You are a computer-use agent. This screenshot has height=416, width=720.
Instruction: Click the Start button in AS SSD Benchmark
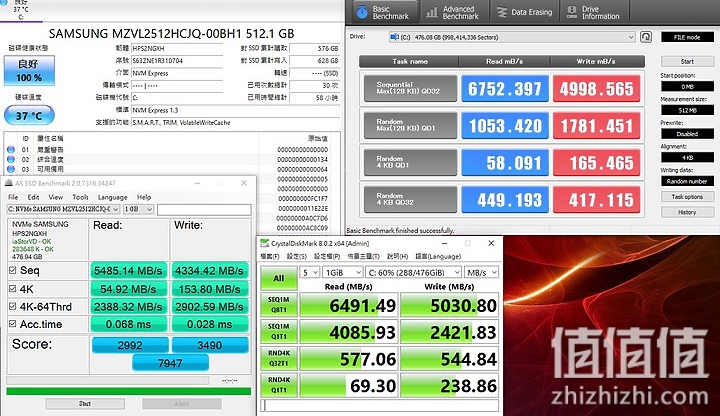[85, 404]
